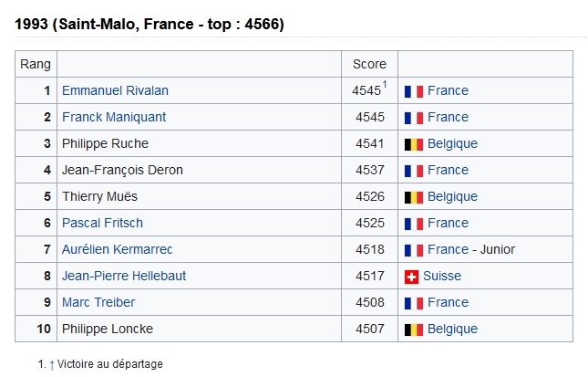Click the French flag in Aurélien Kermarrec's row

tap(414, 250)
